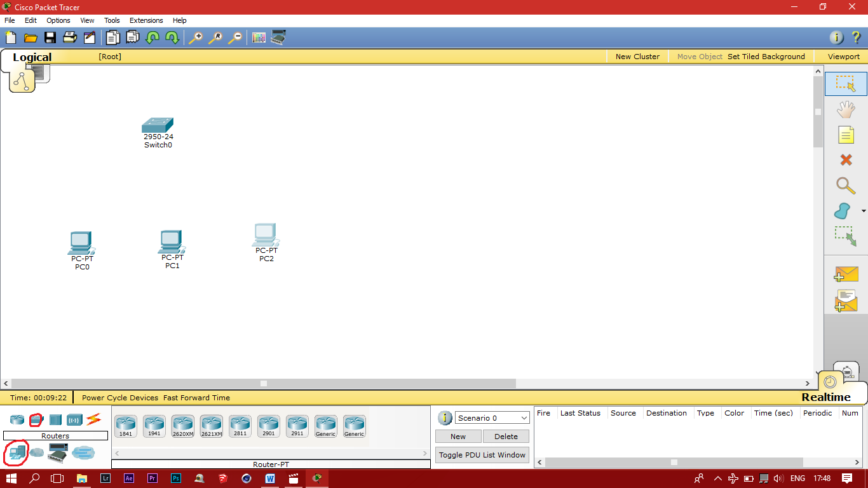868x488 pixels.
Task: Select PC0 on the workspace
Action: pos(81,243)
